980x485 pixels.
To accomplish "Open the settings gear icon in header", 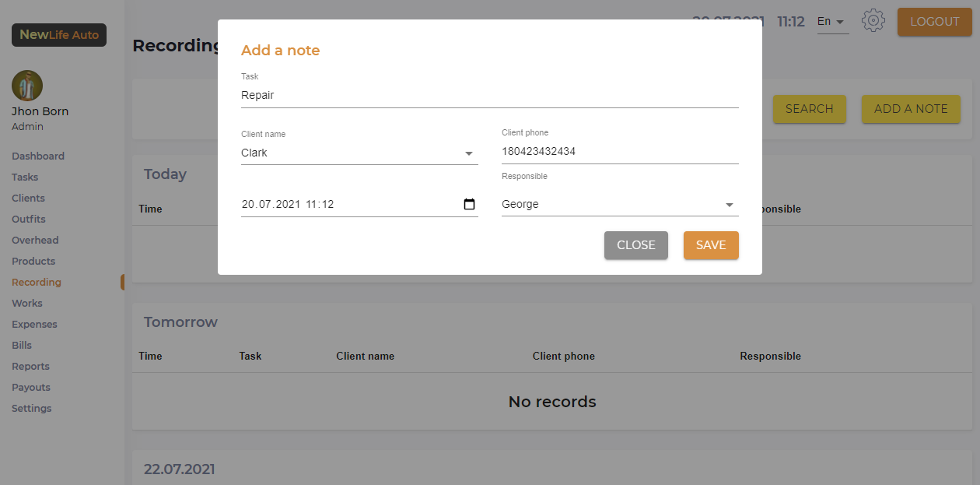I will pyautogui.click(x=873, y=21).
